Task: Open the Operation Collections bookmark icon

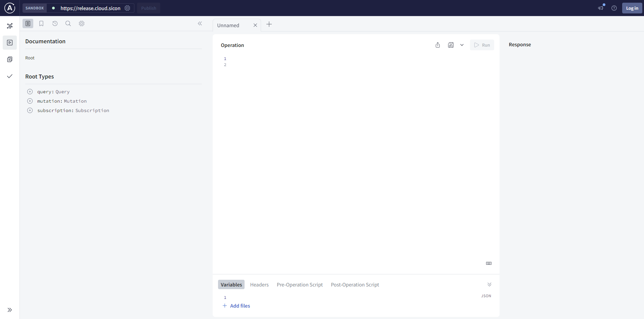Action: coord(41,23)
